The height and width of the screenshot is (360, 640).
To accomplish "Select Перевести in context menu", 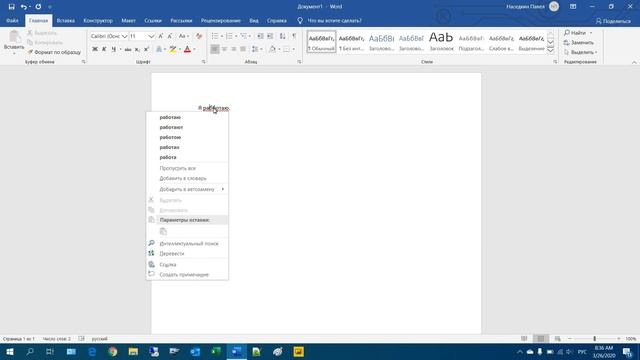I will tap(187, 253).
